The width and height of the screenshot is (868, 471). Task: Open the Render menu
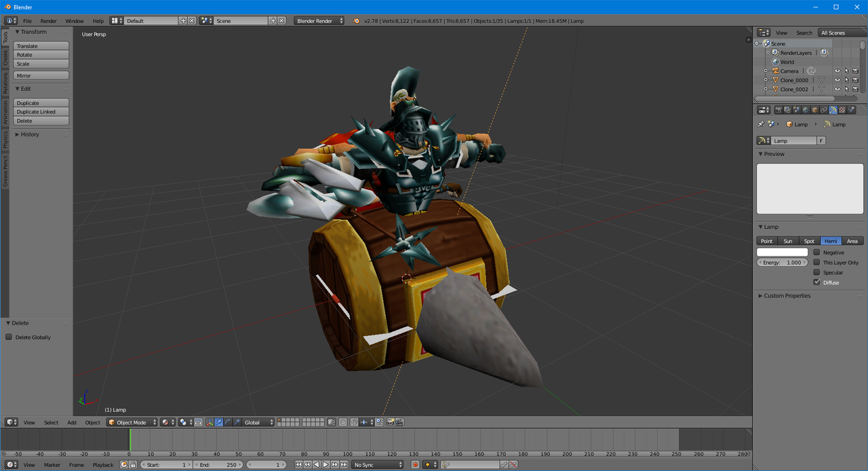[x=48, y=21]
